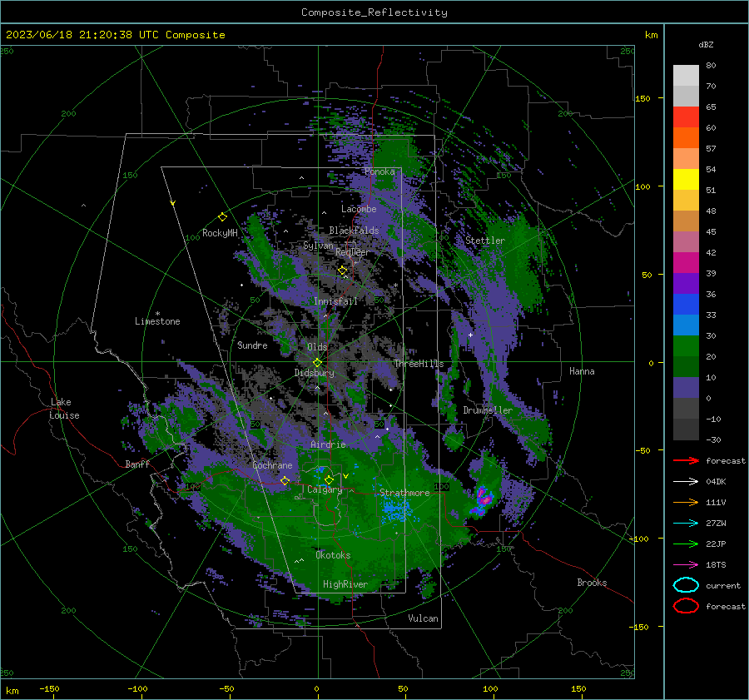Click the Lake Louise label
This screenshot has width=749, height=700.
tap(64, 409)
